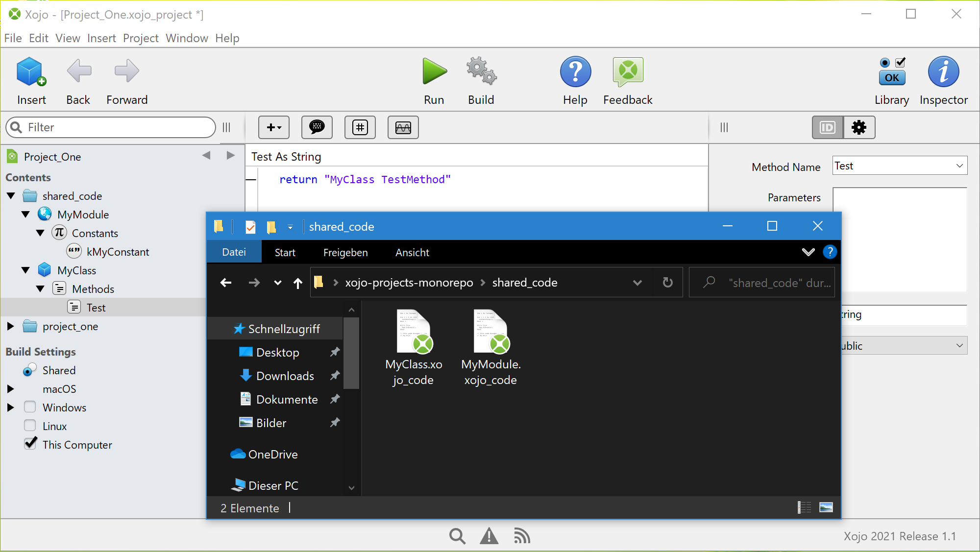Open Explorer address history dropdown
This screenshot has height=552, width=980.
click(637, 283)
